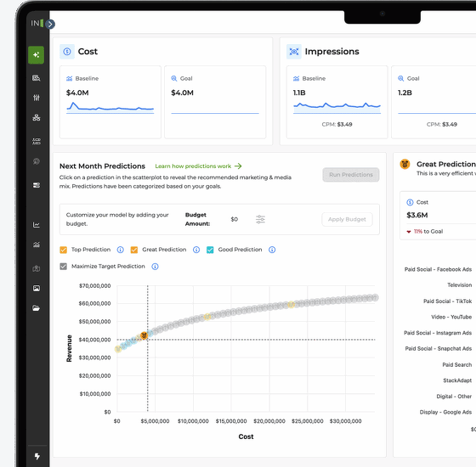Click the filters/sliders icon in the sidebar

tap(36, 97)
